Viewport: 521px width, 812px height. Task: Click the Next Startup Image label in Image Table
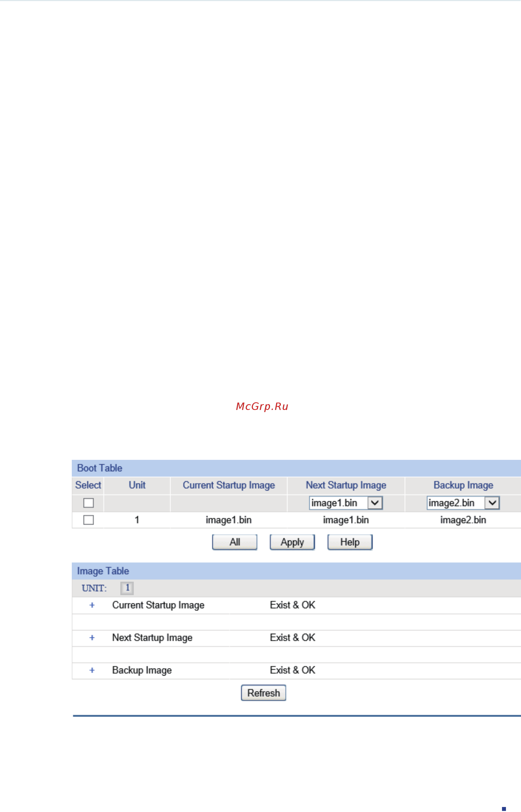152,638
